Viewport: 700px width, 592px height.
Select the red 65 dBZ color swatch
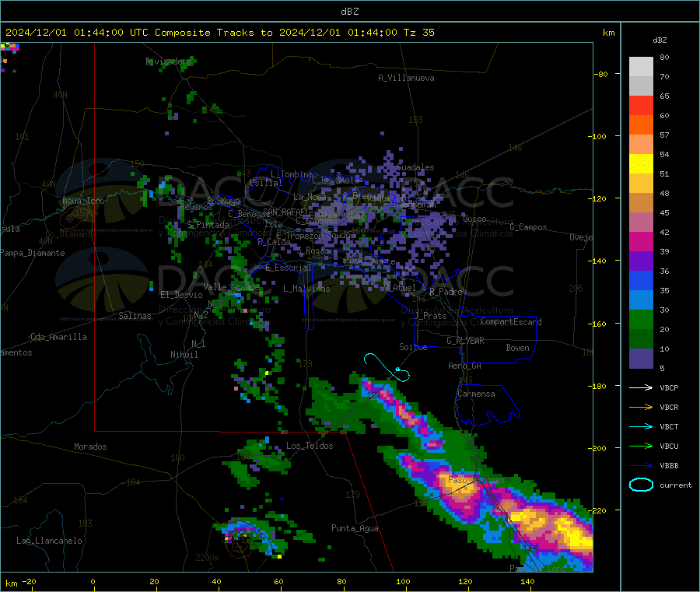[x=641, y=105]
